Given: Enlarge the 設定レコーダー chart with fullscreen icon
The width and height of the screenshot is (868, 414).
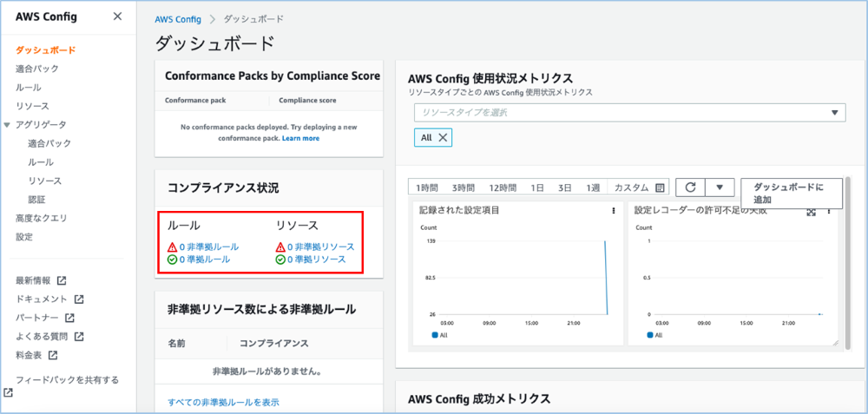Looking at the screenshot, I should pyautogui.click(x=812, y=212).
